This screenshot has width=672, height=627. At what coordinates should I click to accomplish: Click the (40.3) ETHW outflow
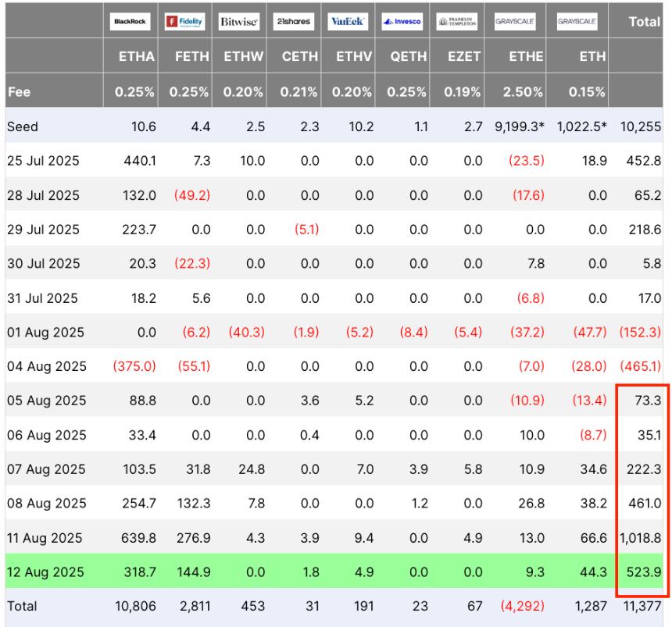click(246, 333)
